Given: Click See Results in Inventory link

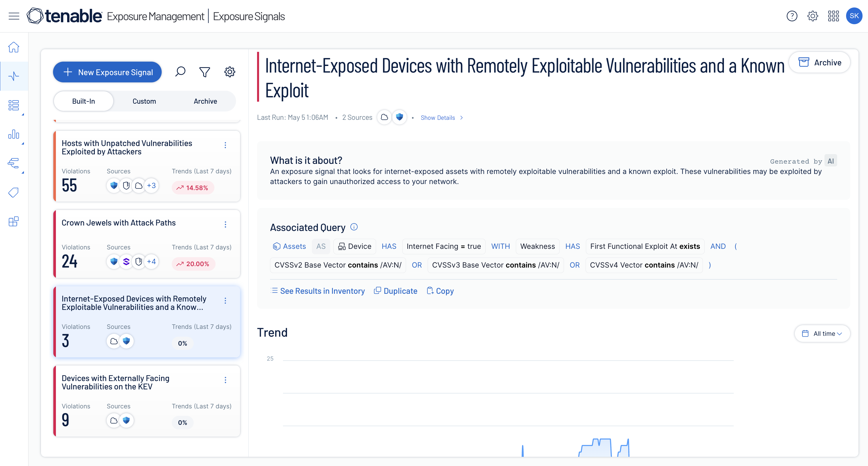Looking at the screenshot, I should point(318,291).
